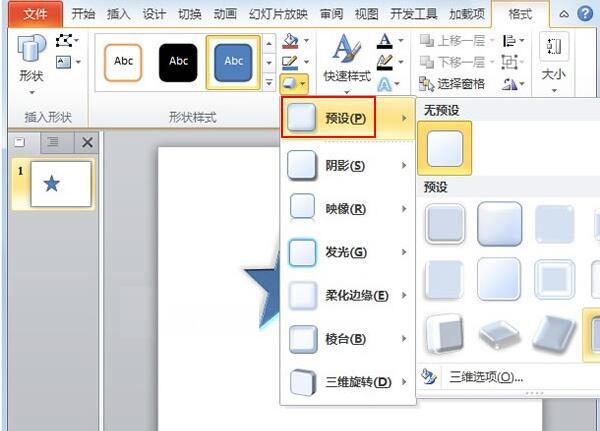Viewport: 600px width, 431px height.
Task: Open the Rotate objects dropdown
Action: coord(514,84)
